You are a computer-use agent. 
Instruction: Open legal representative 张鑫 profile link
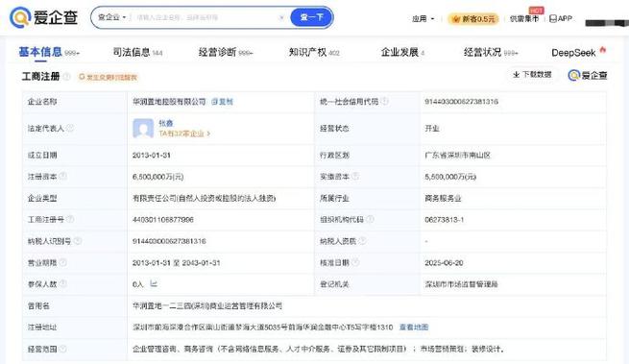coord(166,123)
